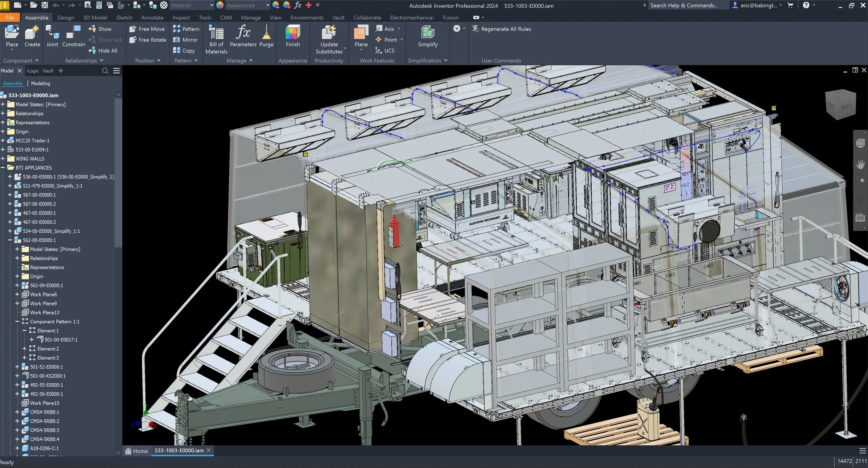This screenshot has width=868, height=468.
Task: Switch to the Inspect ribbon tab
Action: [x=181, y=17]
